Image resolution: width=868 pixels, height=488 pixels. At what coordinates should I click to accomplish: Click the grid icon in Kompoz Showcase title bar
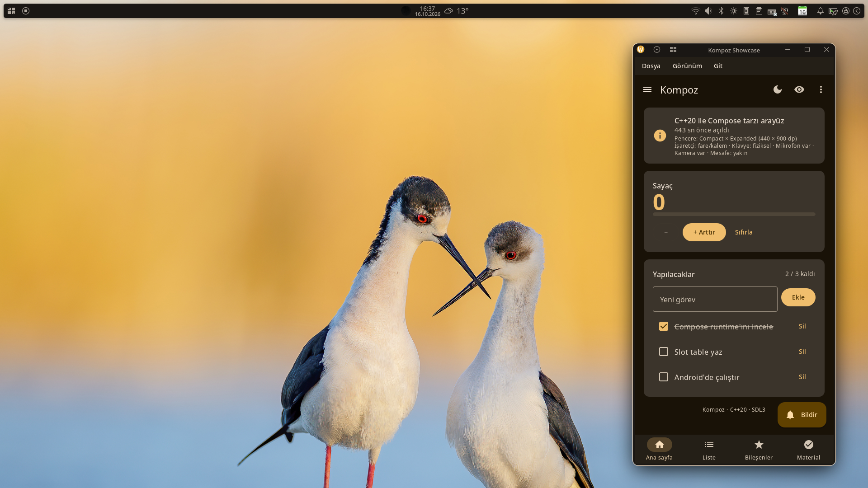pos(673,50)
